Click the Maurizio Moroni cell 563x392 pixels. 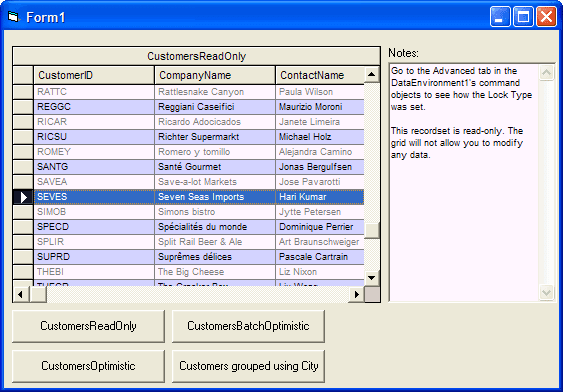[320, 107]
